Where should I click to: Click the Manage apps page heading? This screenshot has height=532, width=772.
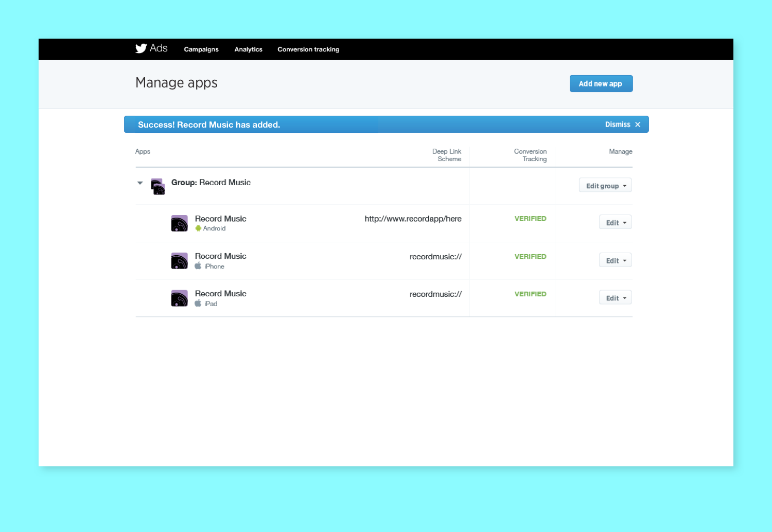pyautogui.click(x=177, y=83)
